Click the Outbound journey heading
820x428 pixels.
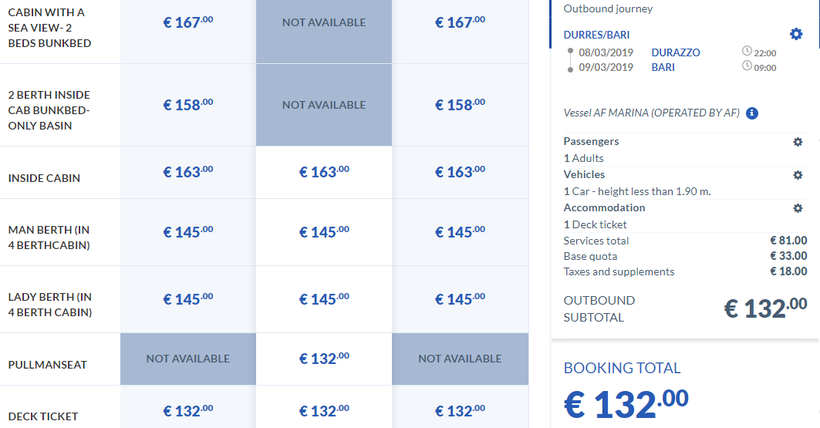point(607,9)
